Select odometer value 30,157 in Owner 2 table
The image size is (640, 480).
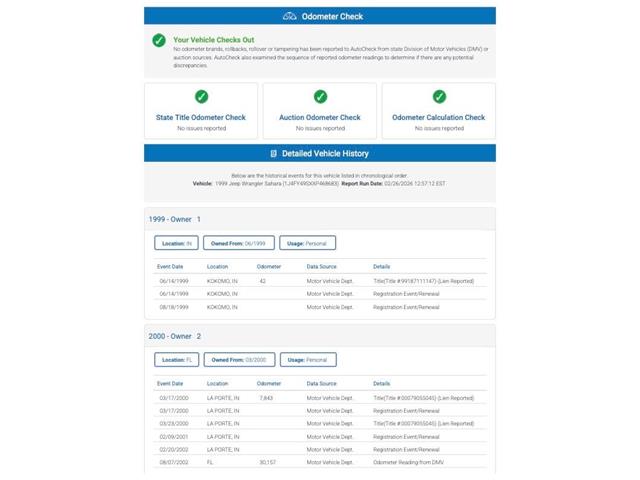[267, 462]
